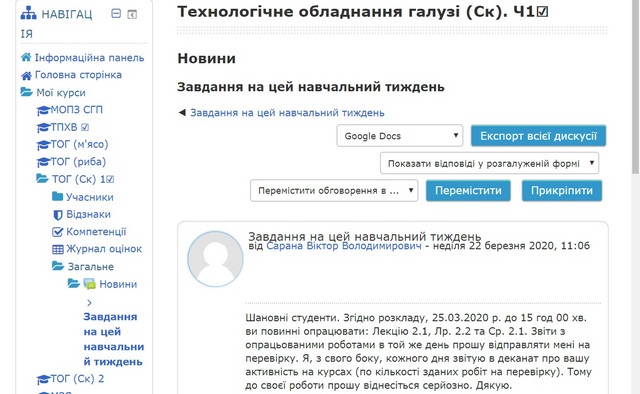
Task: Collapse the Загальне section folder
Action: (58, 266)
